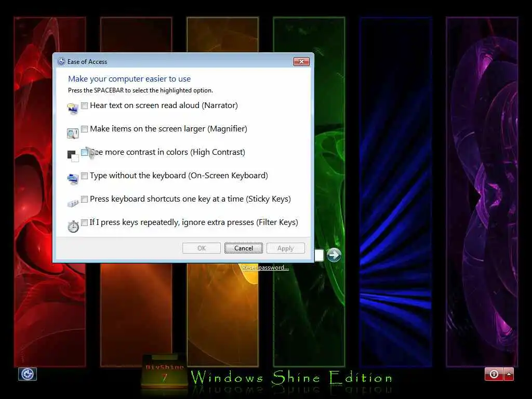Check the On-Screen Keyboard option
532x399 pixels.
(84, 176)
